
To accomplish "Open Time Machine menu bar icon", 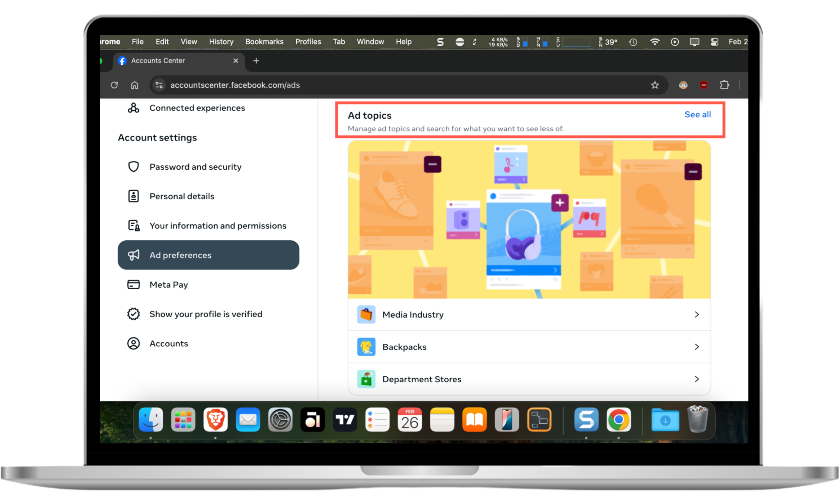I will tap(633, 42).
